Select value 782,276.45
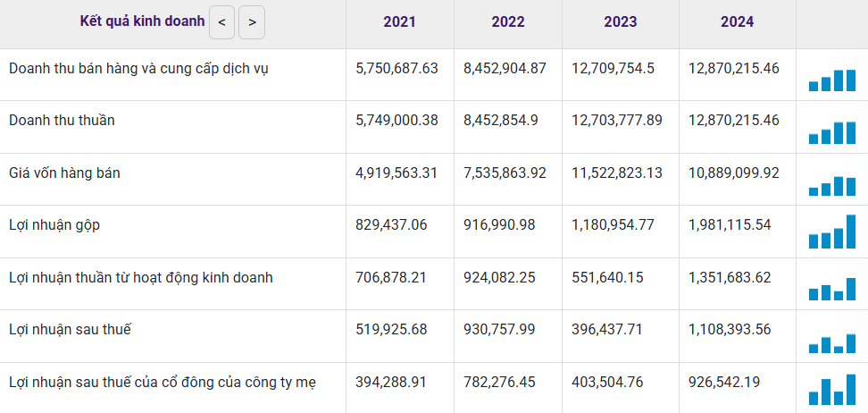 click(499, 382)
